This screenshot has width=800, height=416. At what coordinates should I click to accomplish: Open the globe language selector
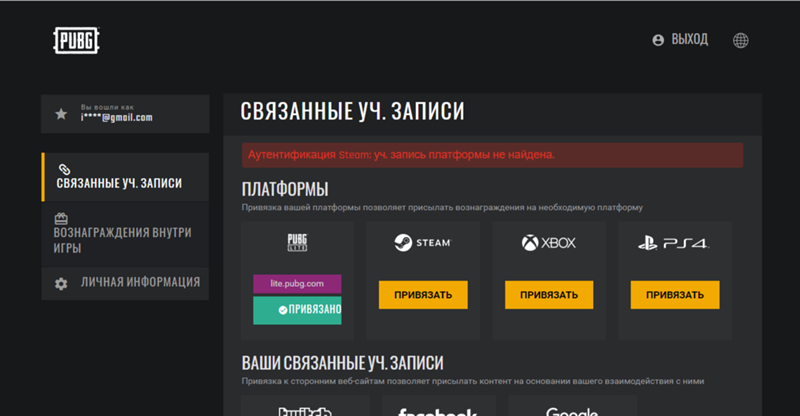click(x=740, y=40)
